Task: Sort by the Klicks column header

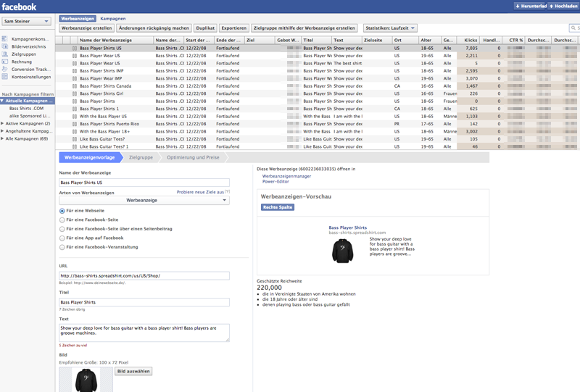Action: (x=468, y=40)
